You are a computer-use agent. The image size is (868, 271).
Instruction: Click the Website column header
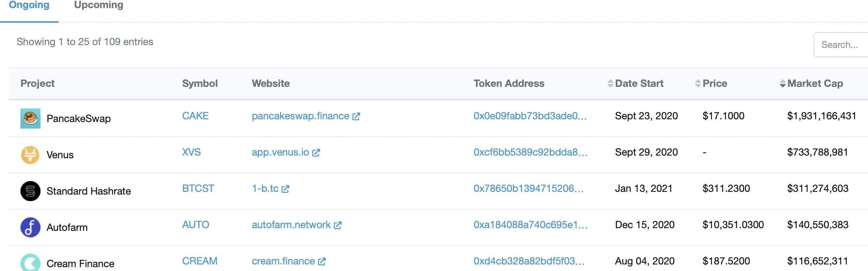pyautogui.click(x=271, y=83)
